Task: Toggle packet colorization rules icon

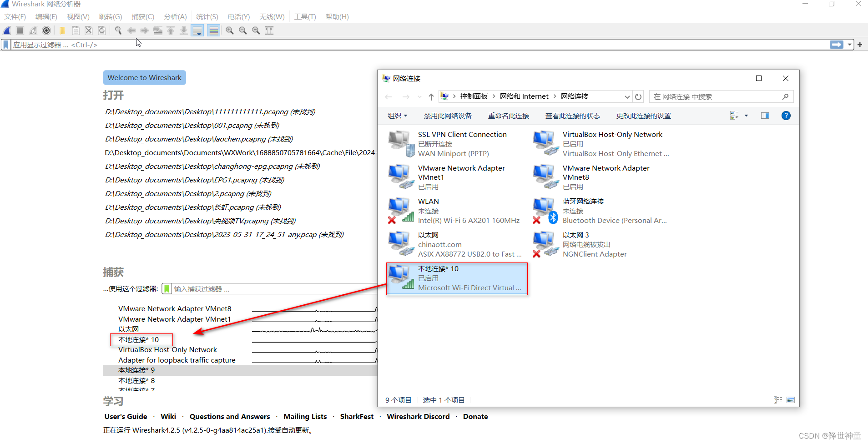Action: 213,30
